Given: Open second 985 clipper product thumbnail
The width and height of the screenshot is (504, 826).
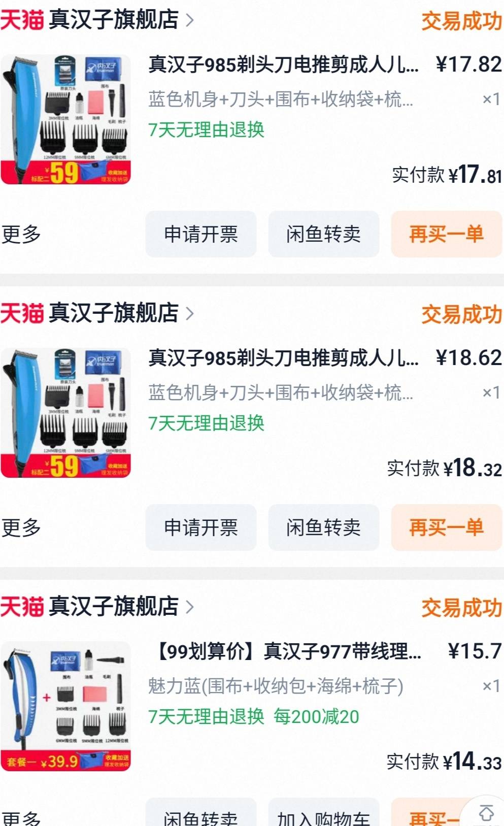Looking at the screenshot, I should coord(65,413).
